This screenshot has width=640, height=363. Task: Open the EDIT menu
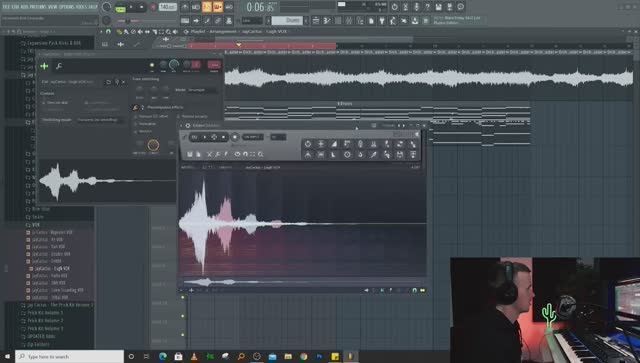(15, 7)
